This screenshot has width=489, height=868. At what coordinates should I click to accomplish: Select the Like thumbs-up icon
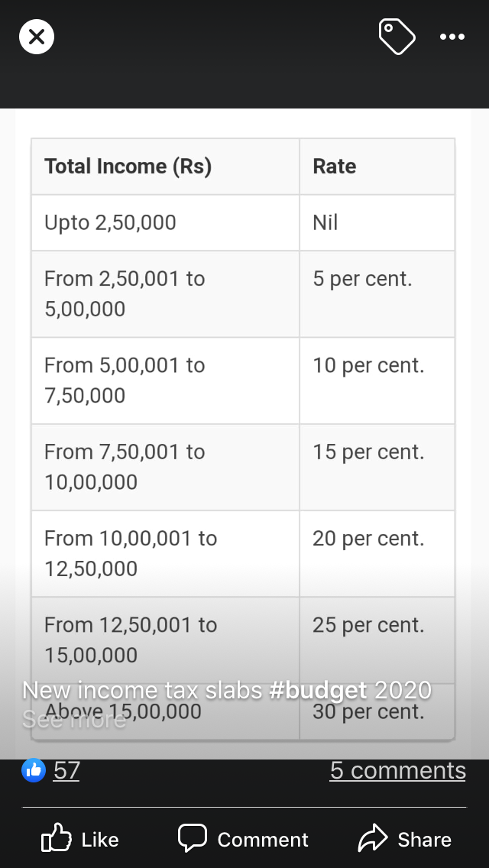coord(56,839)
